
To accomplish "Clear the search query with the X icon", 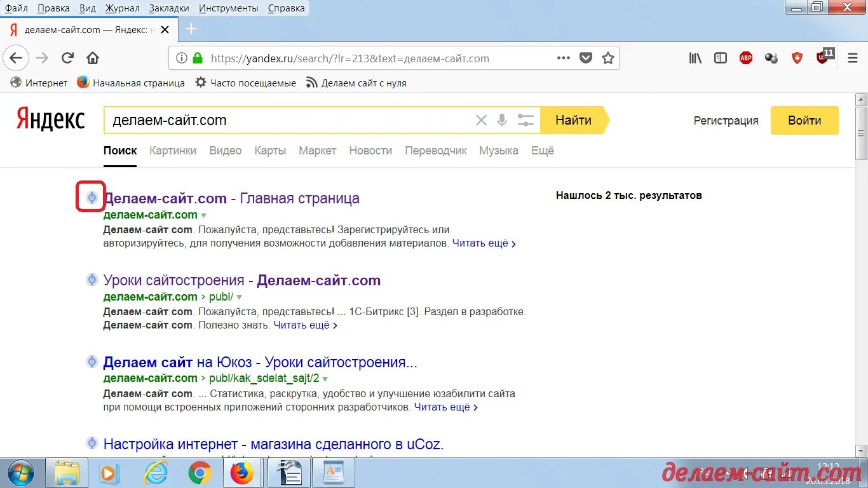I will click(x=481, y=120).
